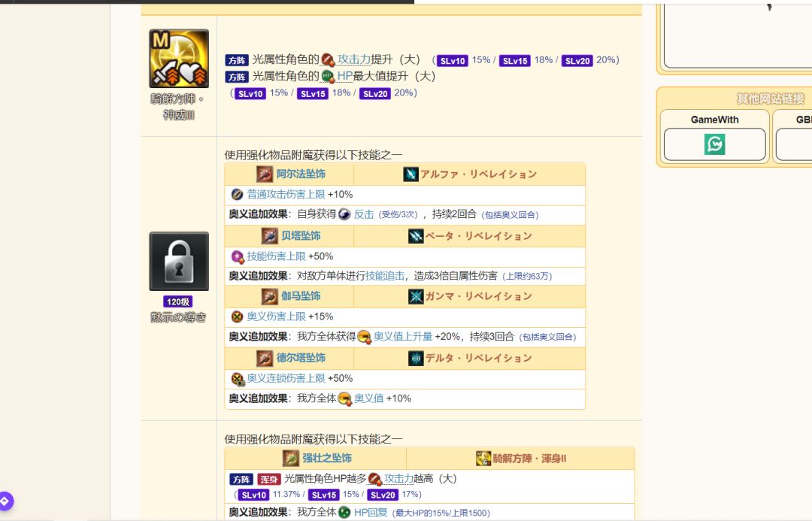Click the red 浑身 tag
This screenshot has height=521, width=812.
point(269,480)
